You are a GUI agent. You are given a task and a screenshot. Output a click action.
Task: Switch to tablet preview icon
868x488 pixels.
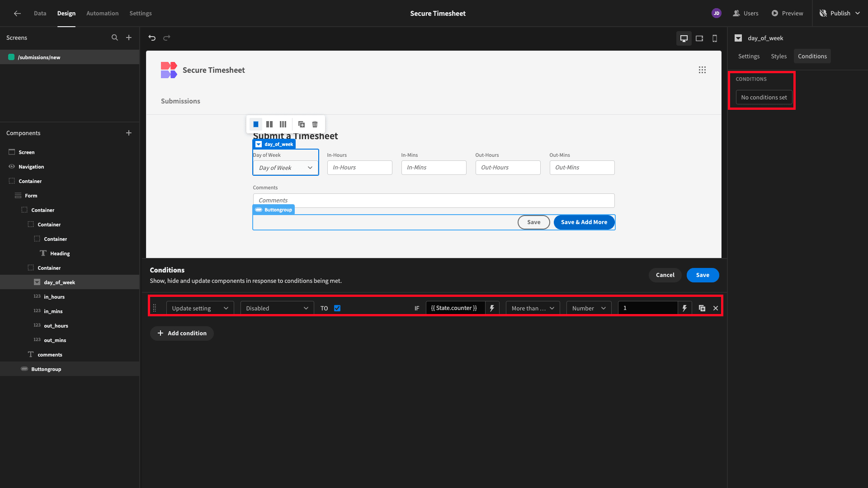[x=699, y=38]
